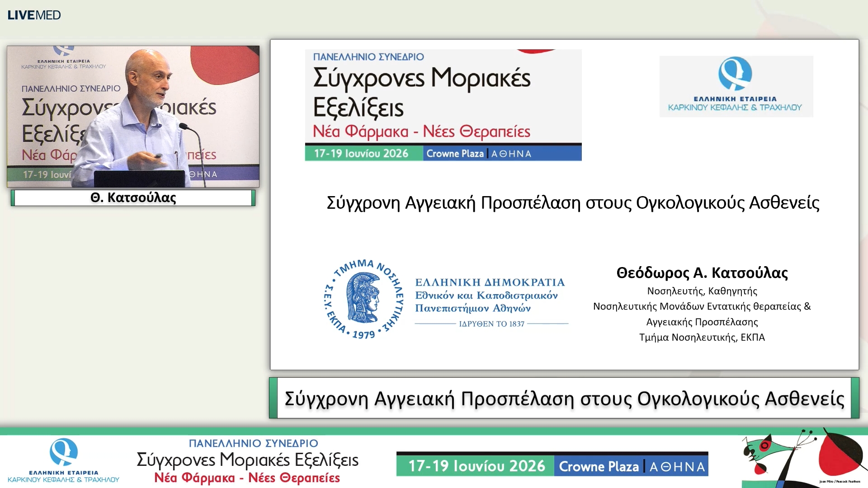Click the text Νοσηλευτής, Καθηγητής

(x=702, y=291)
